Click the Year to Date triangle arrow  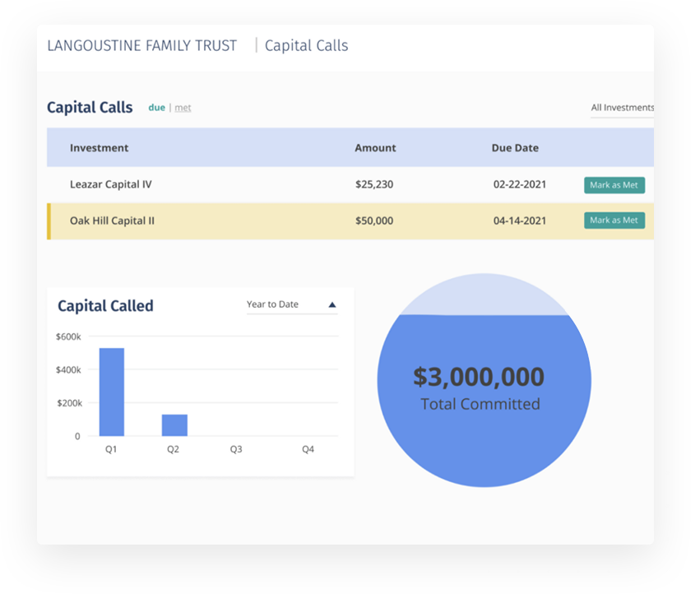click(332, 304)
